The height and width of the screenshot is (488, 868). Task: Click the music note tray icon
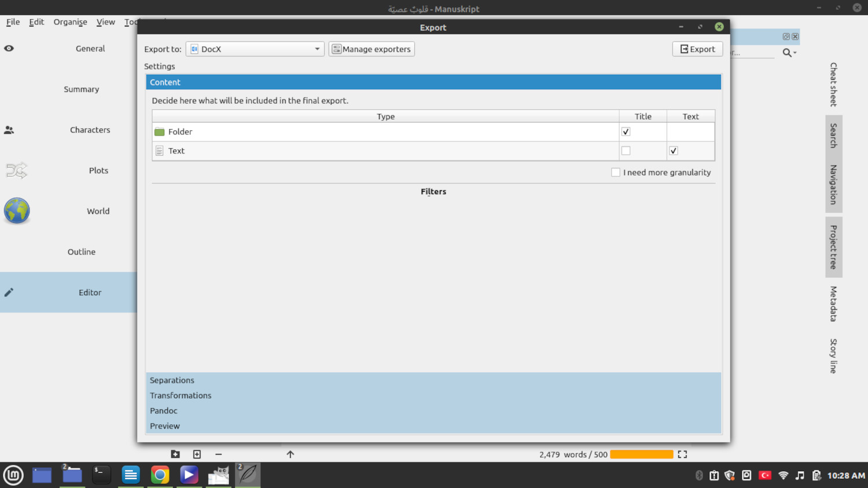tap(800, 475)
